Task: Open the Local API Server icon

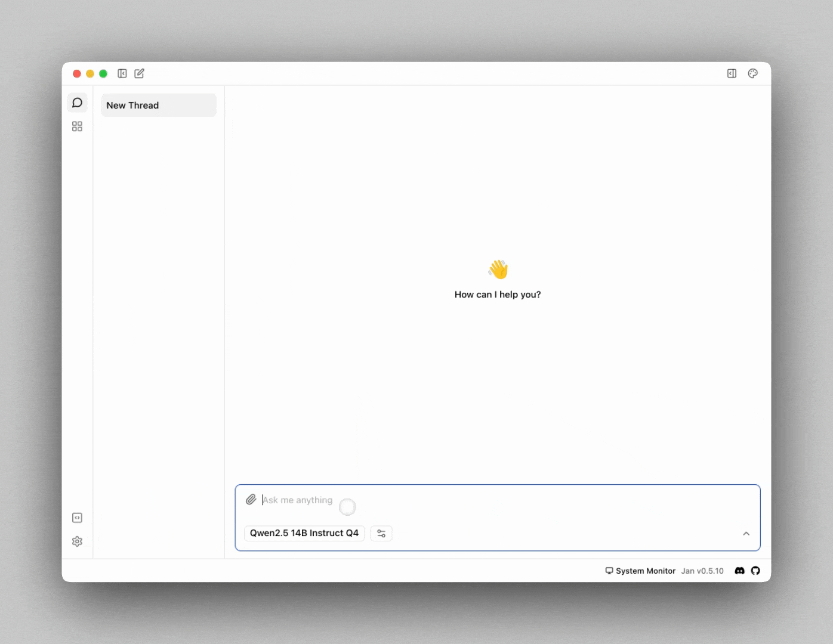Action: 77,518
